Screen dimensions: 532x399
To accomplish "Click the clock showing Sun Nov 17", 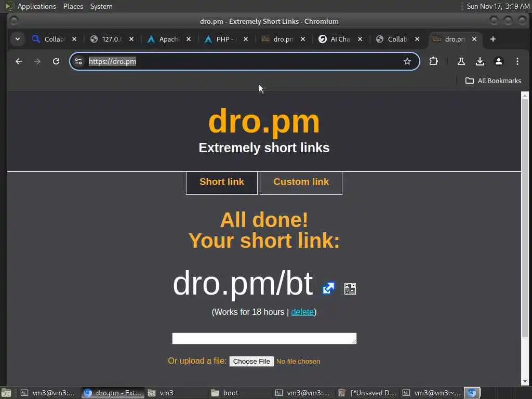I will (498, 6).
